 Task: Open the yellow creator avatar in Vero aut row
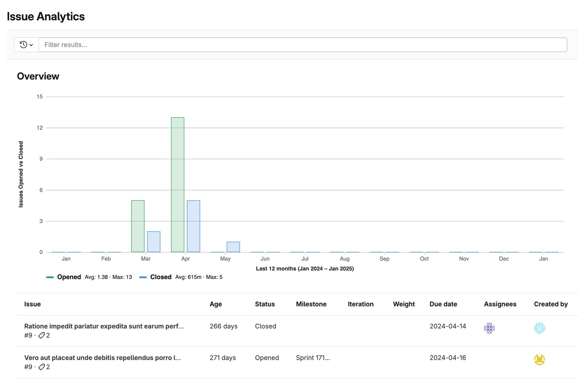tap(540, 360)
